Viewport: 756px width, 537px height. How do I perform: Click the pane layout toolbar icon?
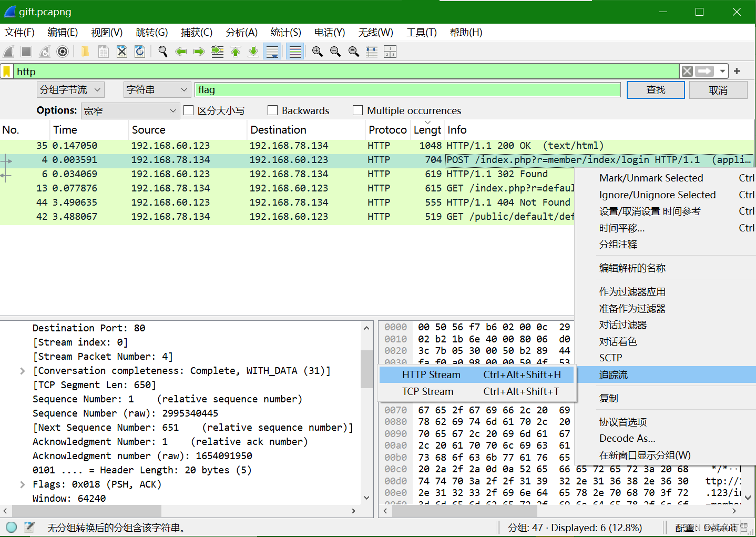point(390,52)
